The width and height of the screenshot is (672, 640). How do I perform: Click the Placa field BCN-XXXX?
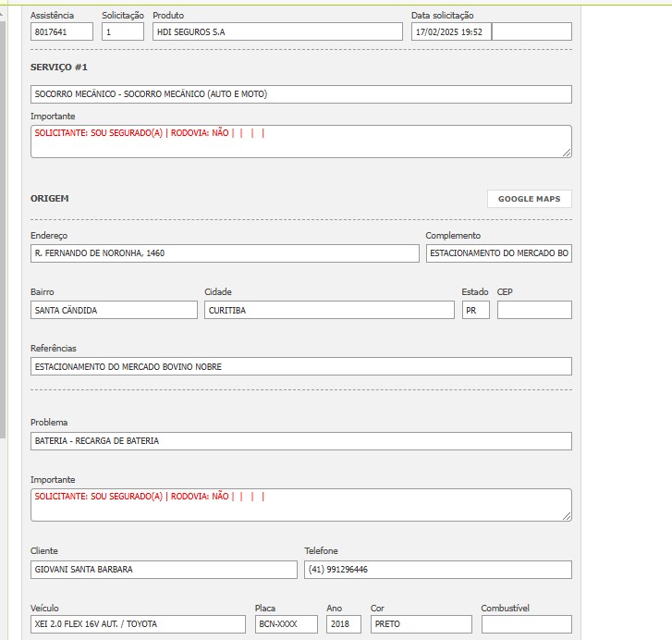(x=287, y=624)
